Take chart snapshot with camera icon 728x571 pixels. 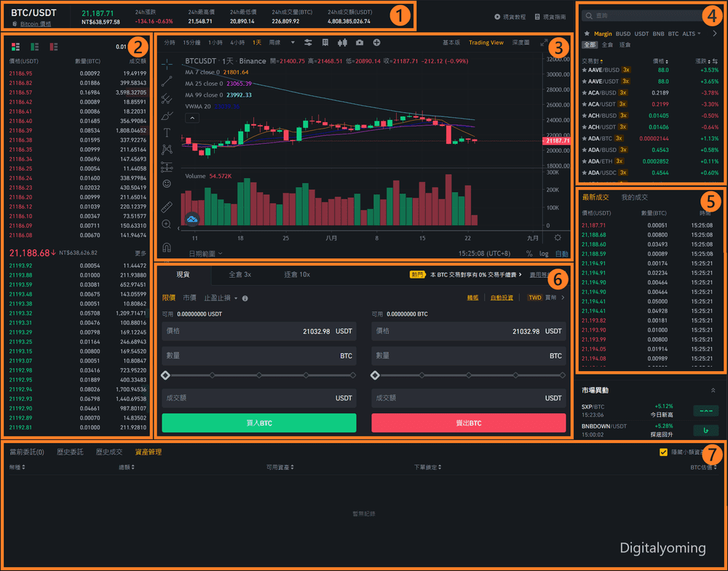[x=360, y=43]
